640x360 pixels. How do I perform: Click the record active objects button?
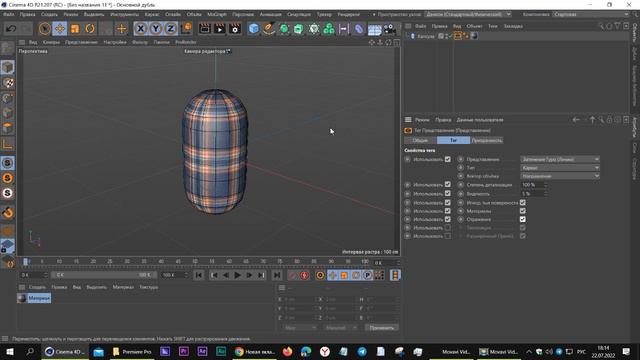[292, 275]
